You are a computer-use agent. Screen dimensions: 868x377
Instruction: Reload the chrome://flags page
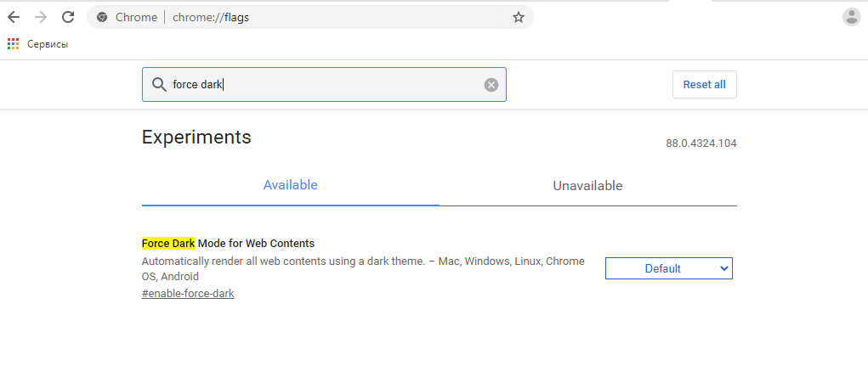pos(68,17)
